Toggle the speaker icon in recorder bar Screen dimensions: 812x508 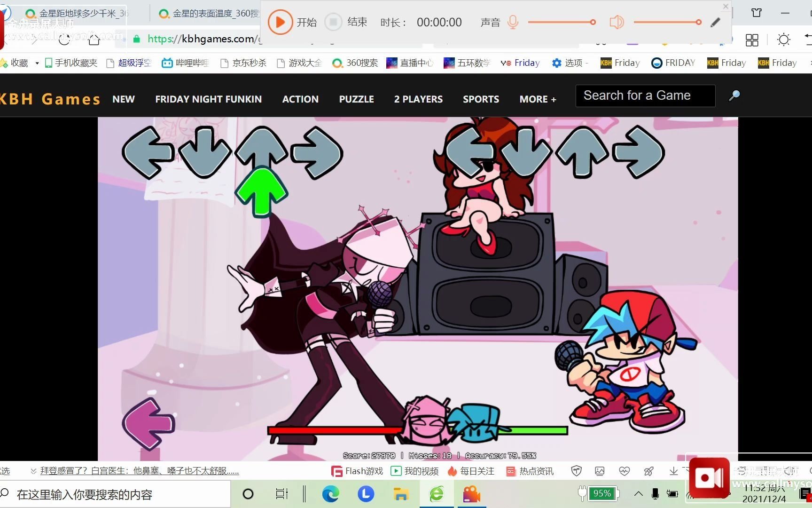tap(617, 22)
